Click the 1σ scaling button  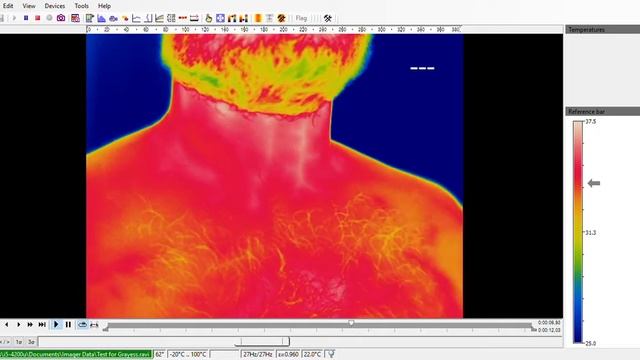[19, 342]
